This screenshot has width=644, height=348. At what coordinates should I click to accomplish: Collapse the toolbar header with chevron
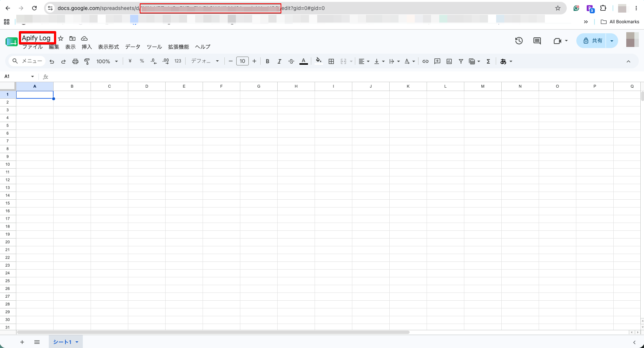click(628, 61)
